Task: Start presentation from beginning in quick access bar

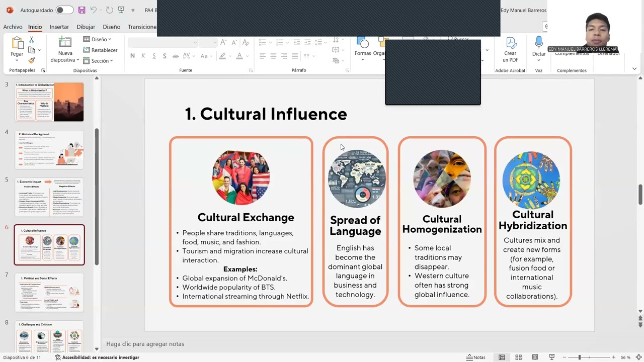Action: (x=121, y=10)
